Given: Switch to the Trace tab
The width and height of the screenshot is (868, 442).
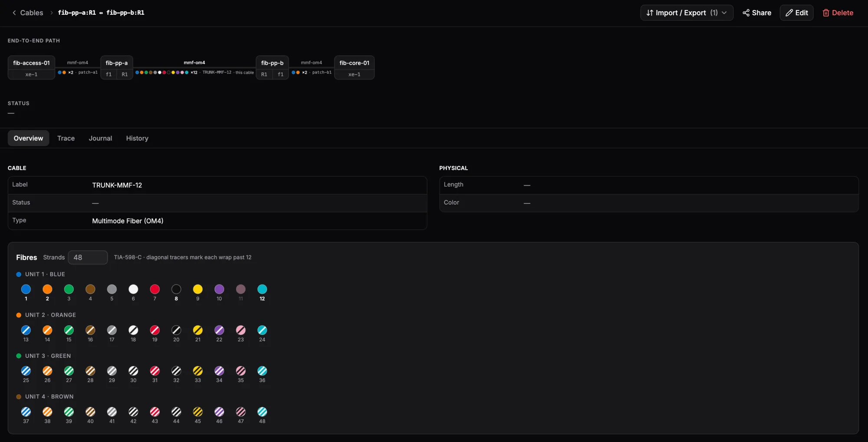Looking at the screenshot, I should coord(66,138).
